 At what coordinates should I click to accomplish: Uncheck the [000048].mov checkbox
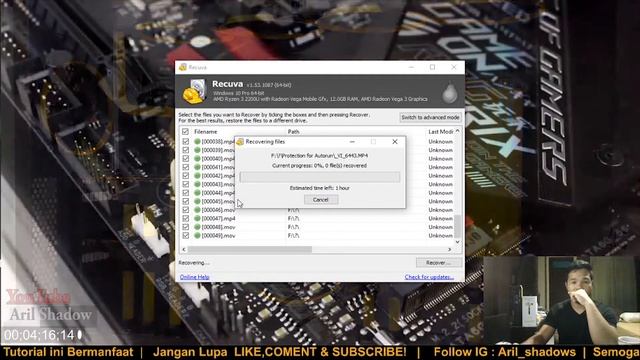185,227
